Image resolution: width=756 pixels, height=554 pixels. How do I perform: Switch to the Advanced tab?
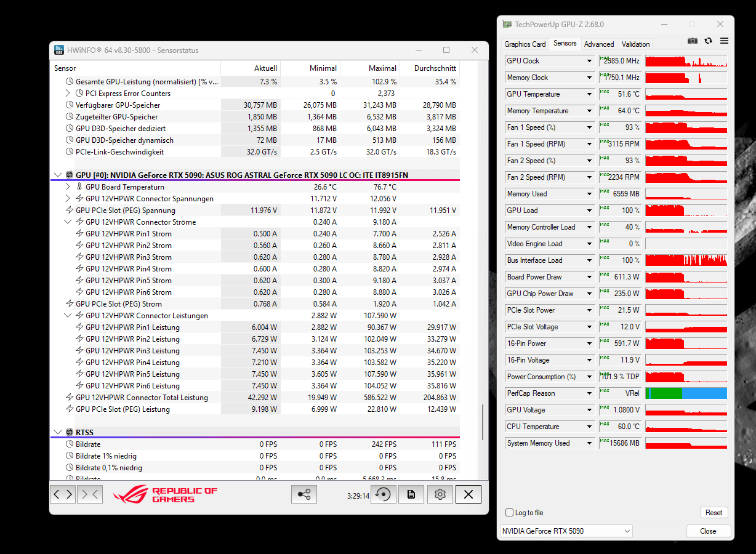click(x=599, y=44)
